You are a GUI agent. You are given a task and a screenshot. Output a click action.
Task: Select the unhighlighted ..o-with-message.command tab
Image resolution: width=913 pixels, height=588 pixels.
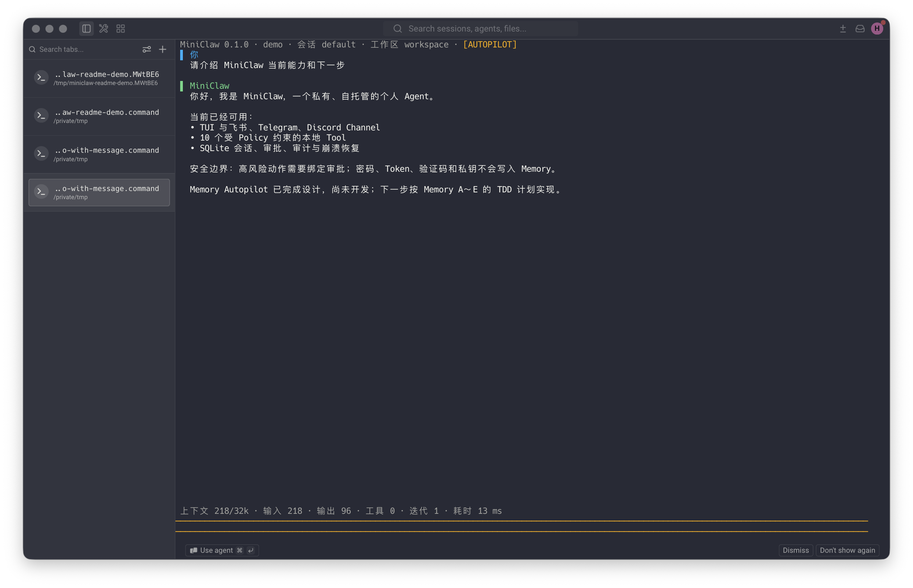pyautogui.click(x=99, y=154)
